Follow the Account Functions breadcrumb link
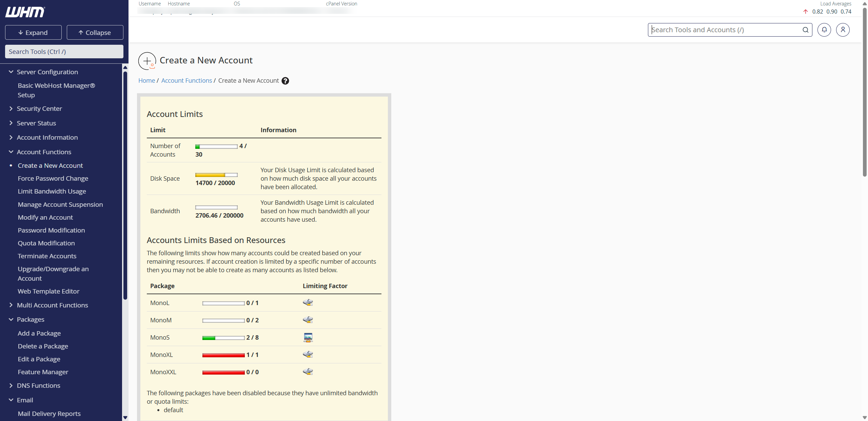868x421 pixels. pos(186,81)
